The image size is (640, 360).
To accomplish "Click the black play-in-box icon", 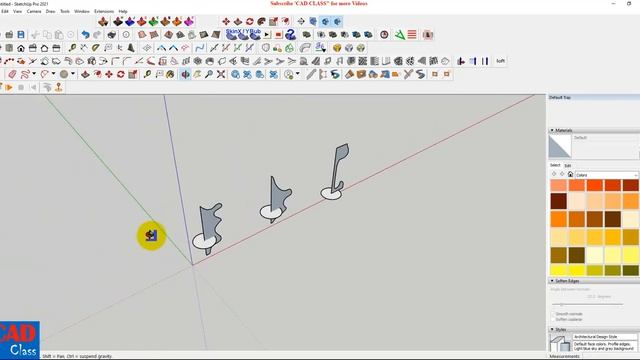I will coord(267,35).
